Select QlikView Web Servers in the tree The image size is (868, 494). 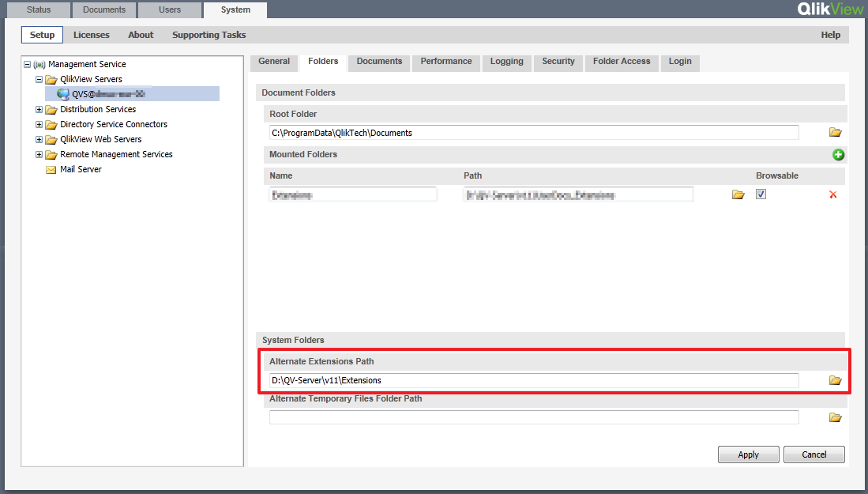pyautogui.click(x=101, y=139)
